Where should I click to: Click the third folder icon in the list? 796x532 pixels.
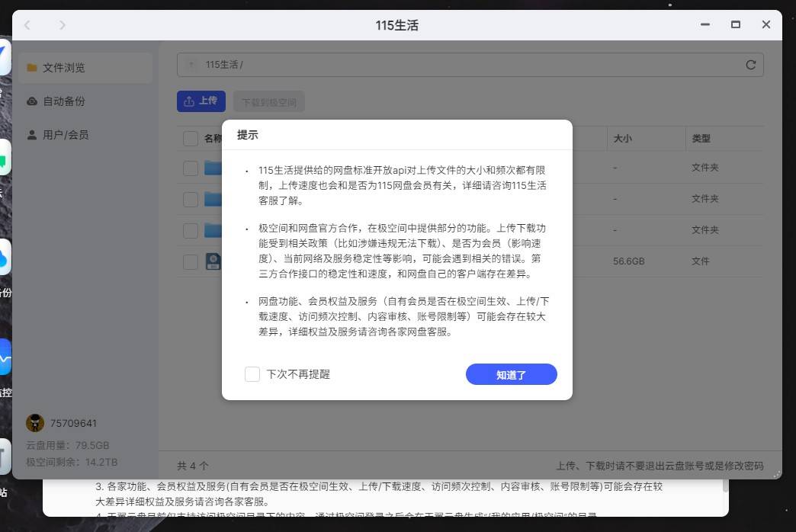[x=213, y=230]
